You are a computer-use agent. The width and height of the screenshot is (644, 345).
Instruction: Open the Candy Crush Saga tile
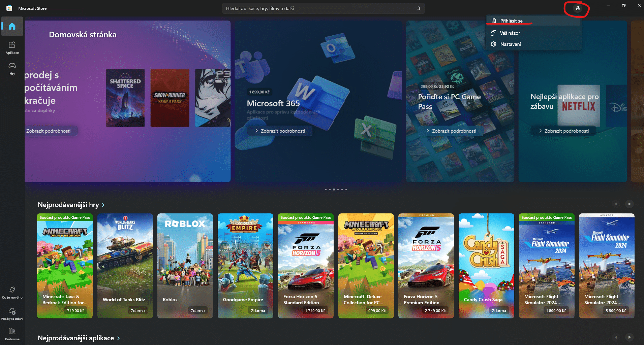click(x=486, y=266)
